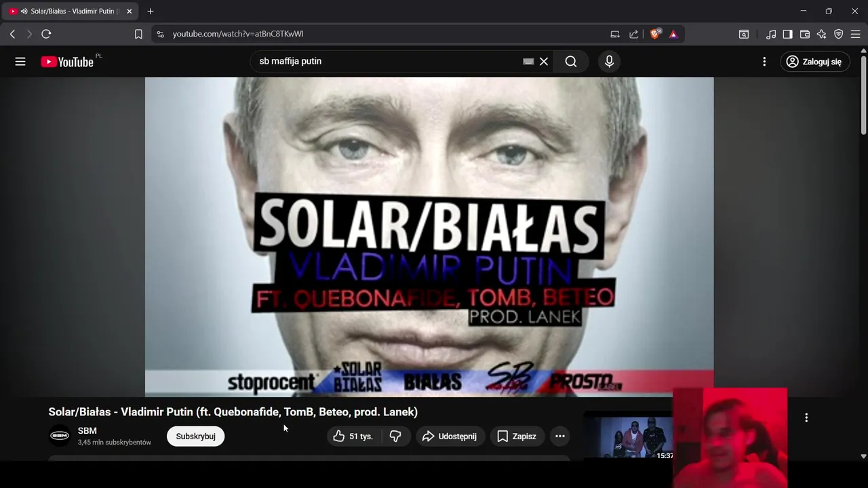868x488 pixels.
Task: Open options for the suggested video
Action: (x=806, y=418)
